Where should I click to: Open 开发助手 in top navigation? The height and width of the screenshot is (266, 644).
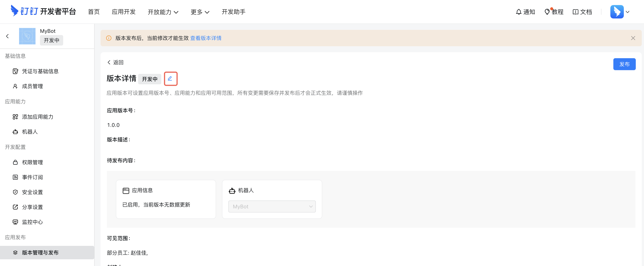pos(233,12)
